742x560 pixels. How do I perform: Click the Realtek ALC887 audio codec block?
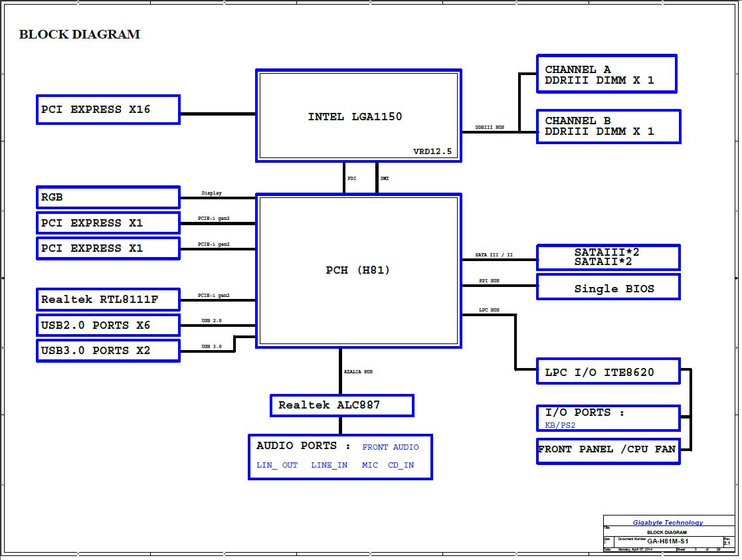pyautogui.click(x=341, y=405)
